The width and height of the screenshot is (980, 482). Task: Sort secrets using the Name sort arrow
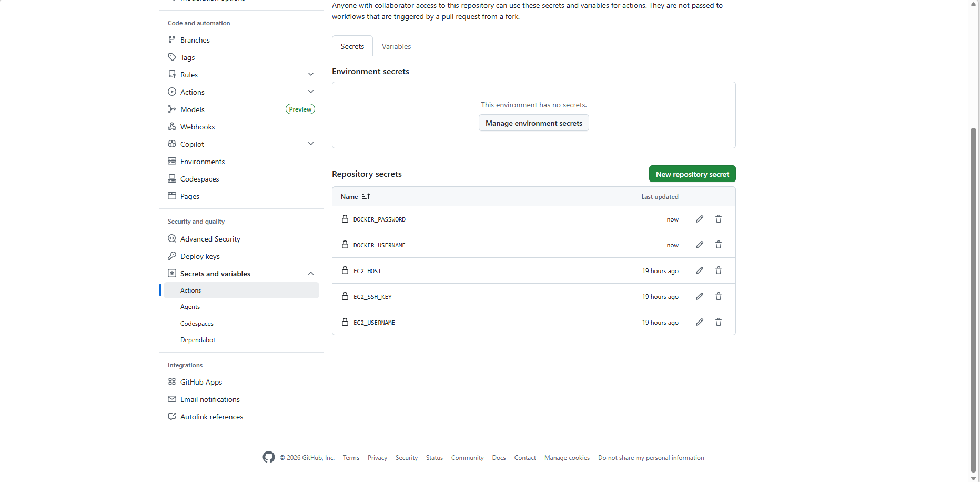(366, 196)
